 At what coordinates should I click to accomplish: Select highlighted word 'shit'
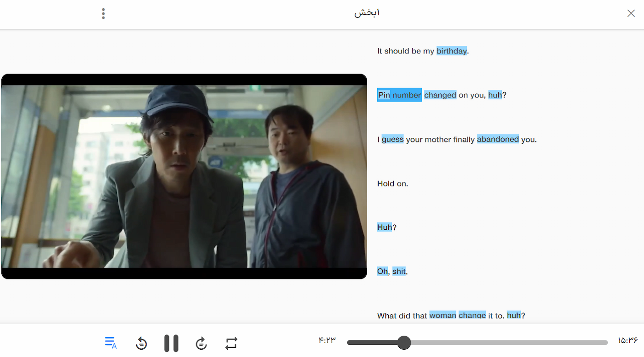tap(399, 272)
